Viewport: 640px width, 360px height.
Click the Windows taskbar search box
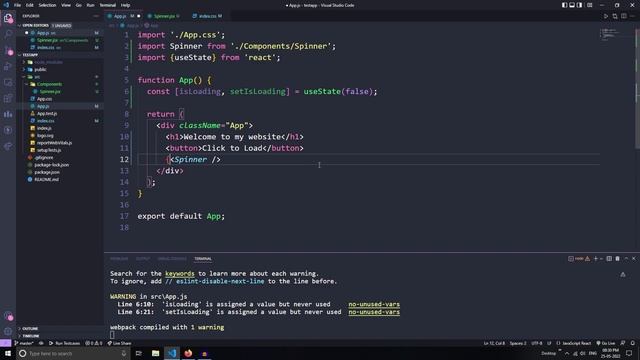(73, 353)
